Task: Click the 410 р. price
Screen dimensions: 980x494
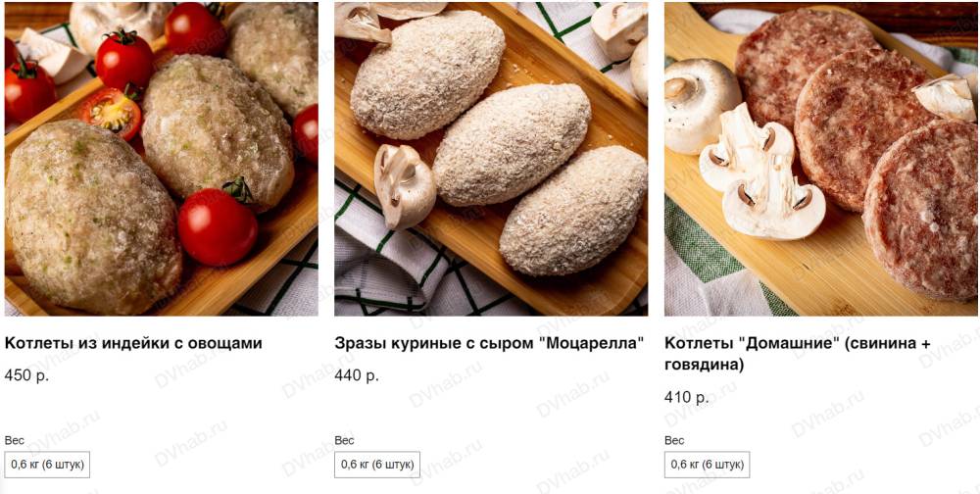Action: pyautogui.click(x=687, y=397)
